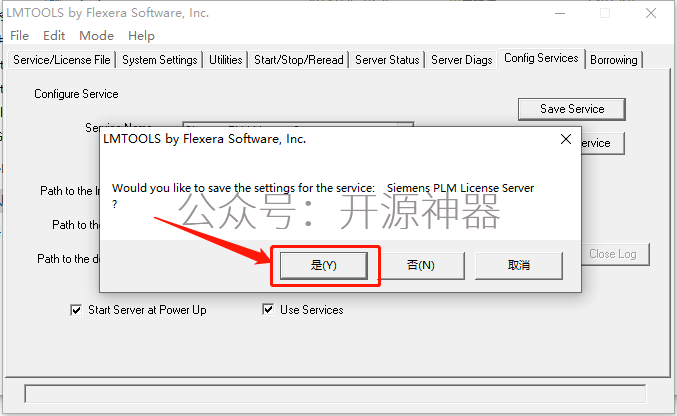
Task: Open the Help menu
Action: click(x=141, y=36)
